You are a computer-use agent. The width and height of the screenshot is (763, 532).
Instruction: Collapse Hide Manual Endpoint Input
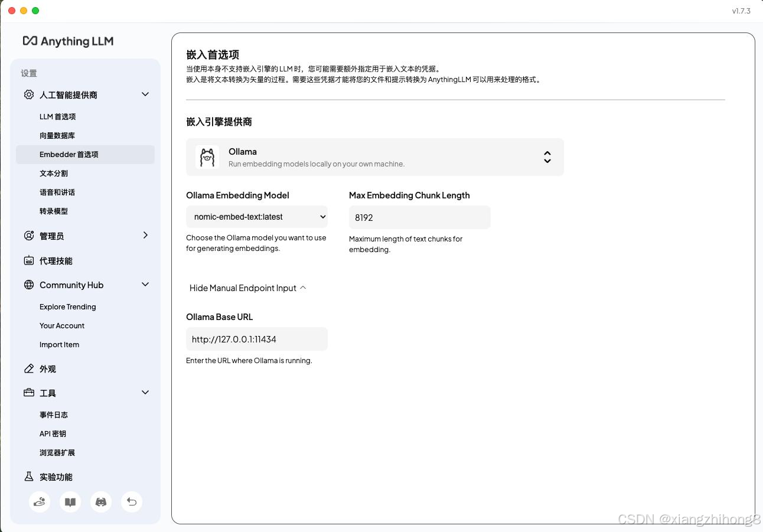[x=248, y=288]
